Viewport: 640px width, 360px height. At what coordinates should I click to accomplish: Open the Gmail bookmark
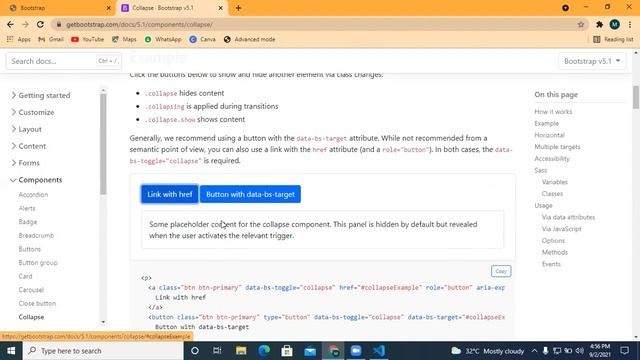51,39
